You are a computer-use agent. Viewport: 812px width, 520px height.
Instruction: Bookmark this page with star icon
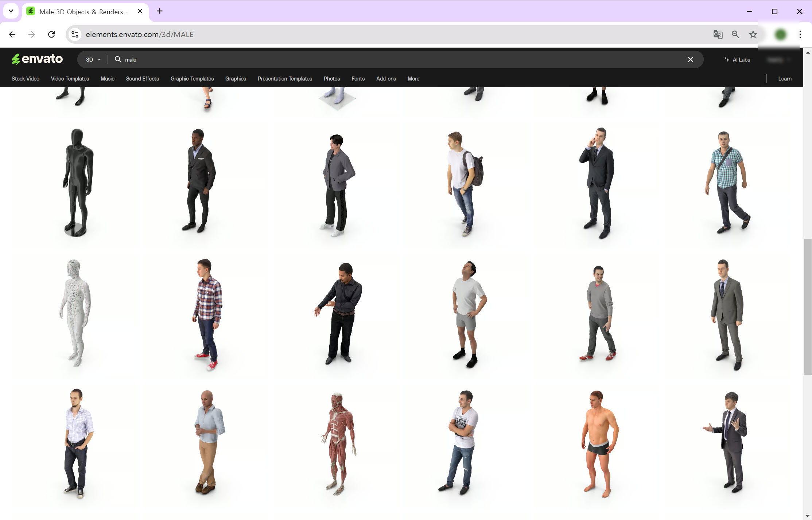click(x=753, y=35)
